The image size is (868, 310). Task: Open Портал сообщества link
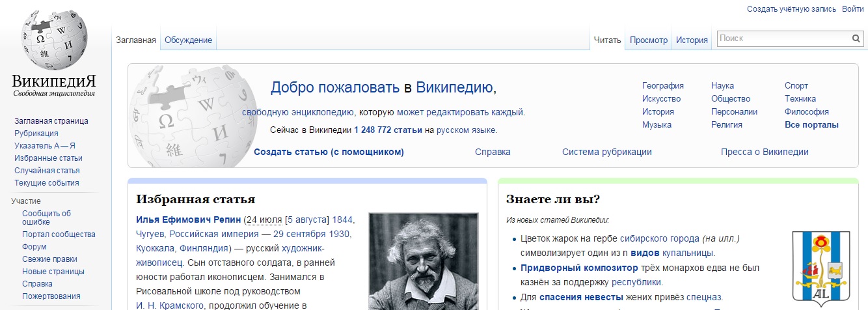click(x=59, y=234)
